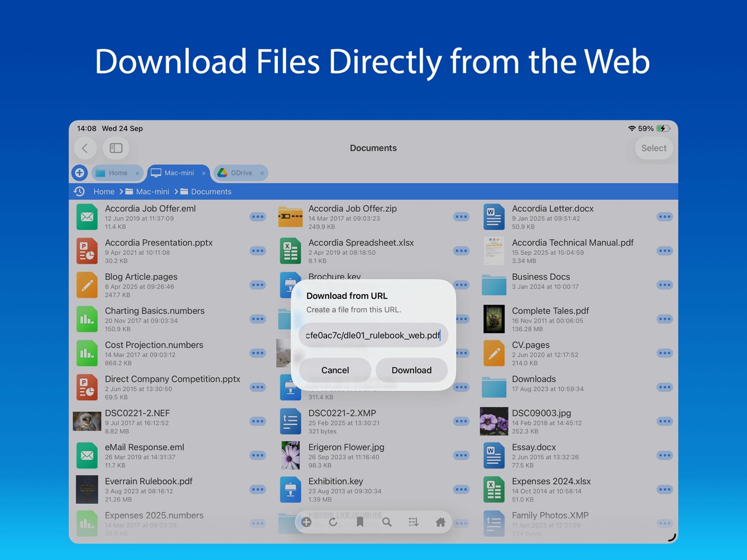Check the Wi-Fi status icon
747x560 pixels.
tap(631, 129)
